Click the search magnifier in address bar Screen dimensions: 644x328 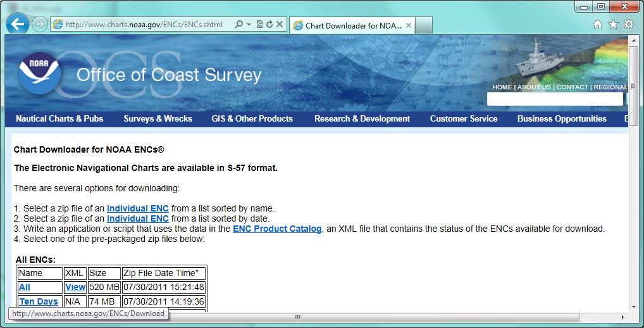[238, 24]
